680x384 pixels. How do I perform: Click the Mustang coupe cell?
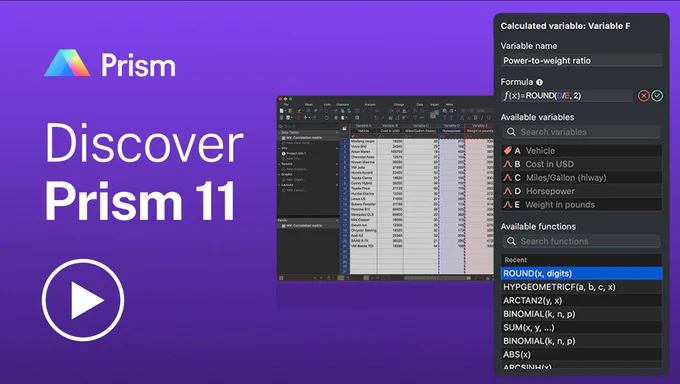pos(363,141)
